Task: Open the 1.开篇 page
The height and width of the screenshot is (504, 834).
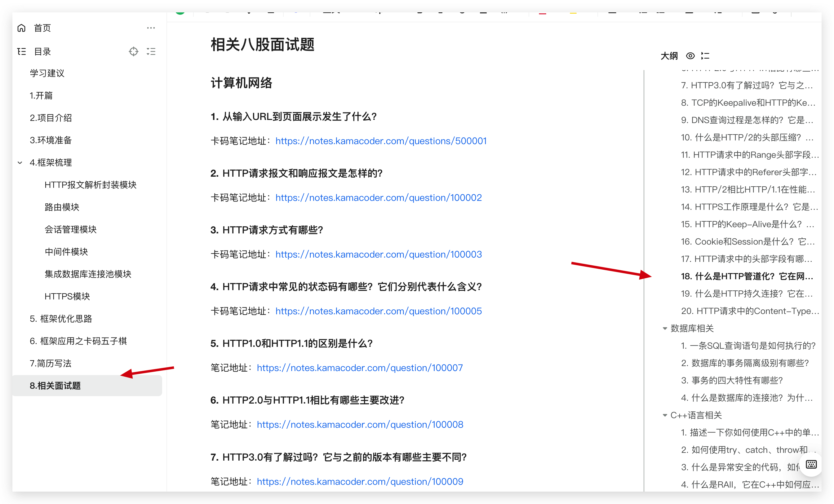Action: [x=41, y=95]
